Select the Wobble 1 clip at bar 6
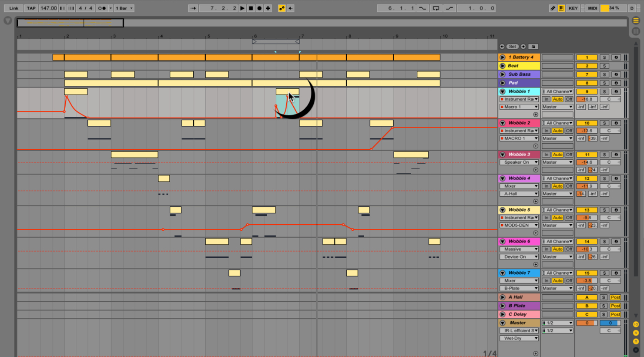The height and width of the screenshot is (357, 644). pyautogui.click(x=287, y=91)
